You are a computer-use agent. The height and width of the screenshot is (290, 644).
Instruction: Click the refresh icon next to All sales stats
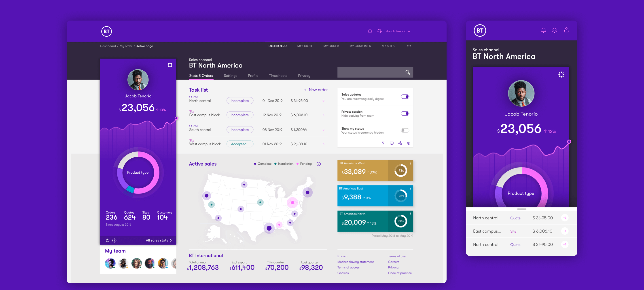pyautogui.click(x=108, y=240)
